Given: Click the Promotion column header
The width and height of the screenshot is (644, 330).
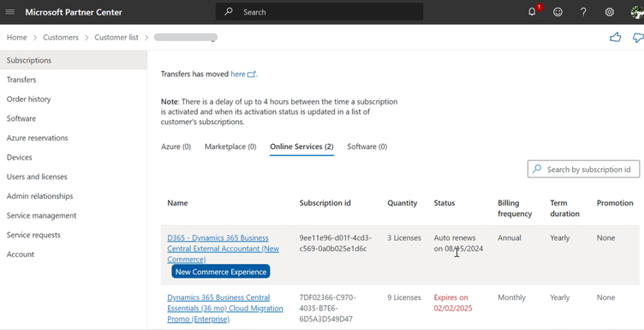Looking at the screenshot, I should (615, 203).
